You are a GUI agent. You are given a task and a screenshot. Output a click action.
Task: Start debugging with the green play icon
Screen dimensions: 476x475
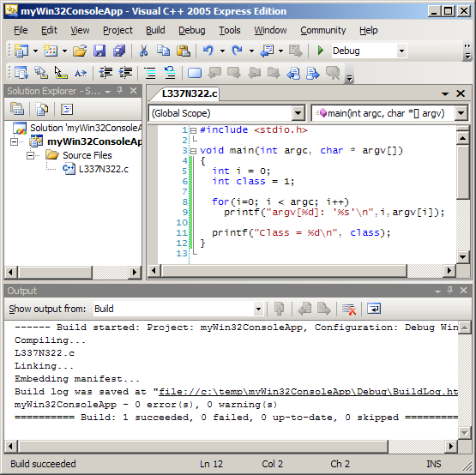320,51
